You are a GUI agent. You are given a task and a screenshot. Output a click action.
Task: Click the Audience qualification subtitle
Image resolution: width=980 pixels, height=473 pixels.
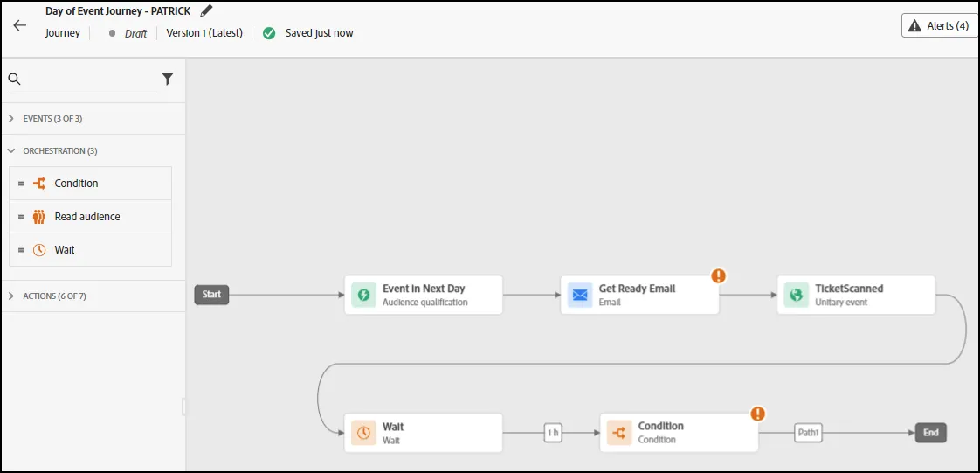425,303
